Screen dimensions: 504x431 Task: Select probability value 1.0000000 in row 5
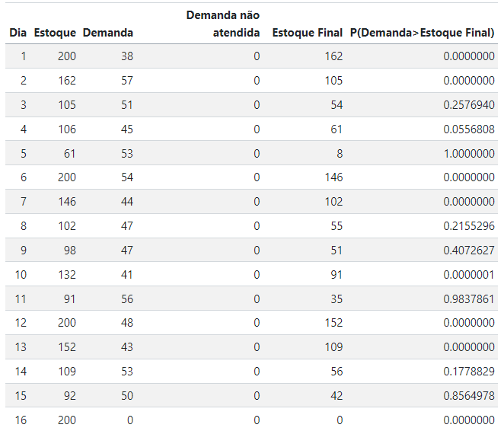pos(469,153)
